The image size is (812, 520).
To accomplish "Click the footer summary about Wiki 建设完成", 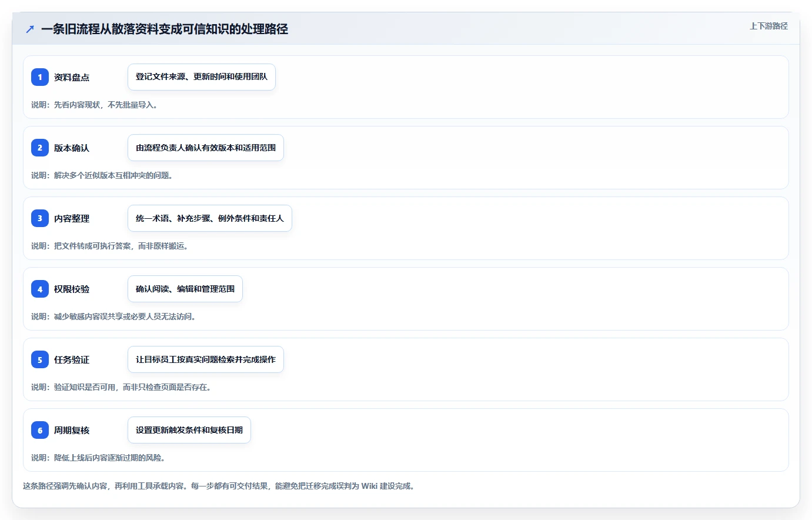I will (220, 486).
